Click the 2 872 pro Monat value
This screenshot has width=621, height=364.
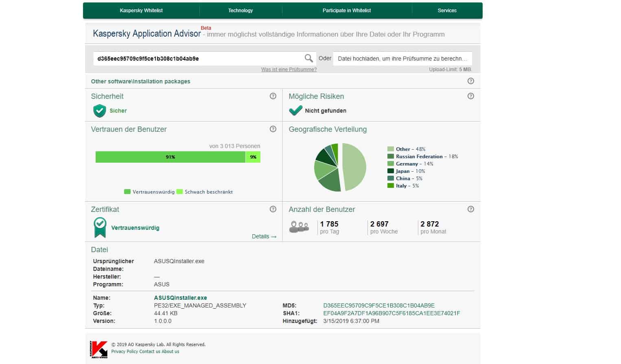pos(430,224)
